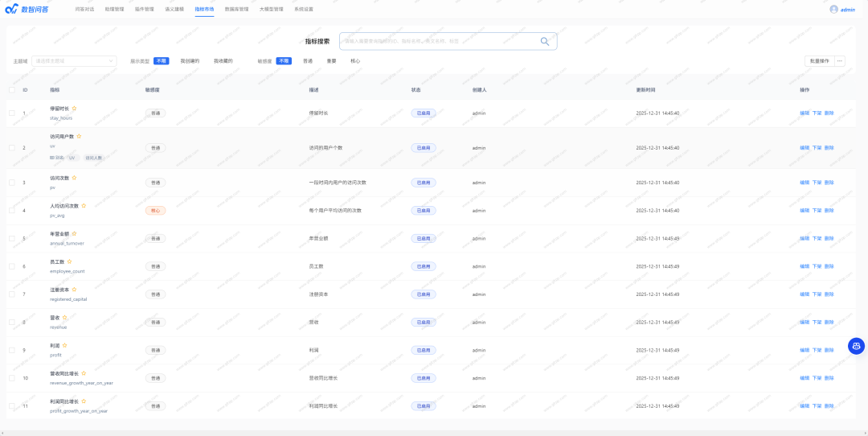Check the row 11 profit_growth_year_on_year checkbox

point(12,405)
